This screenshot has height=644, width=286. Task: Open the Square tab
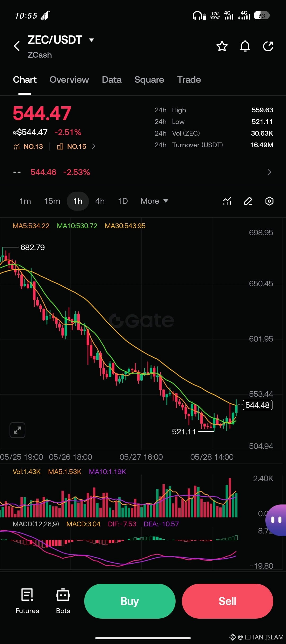[149, 80]
